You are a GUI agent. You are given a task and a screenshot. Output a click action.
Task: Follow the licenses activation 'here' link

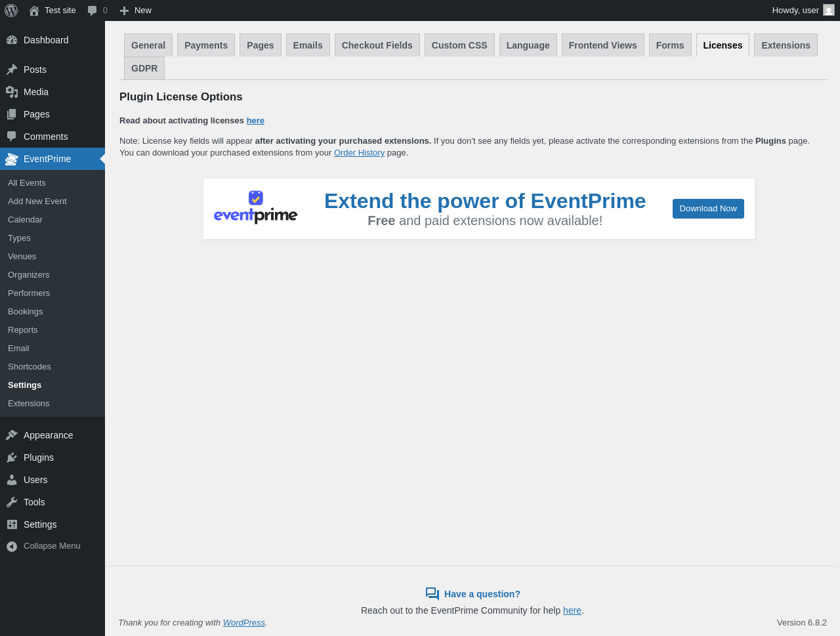255,121
